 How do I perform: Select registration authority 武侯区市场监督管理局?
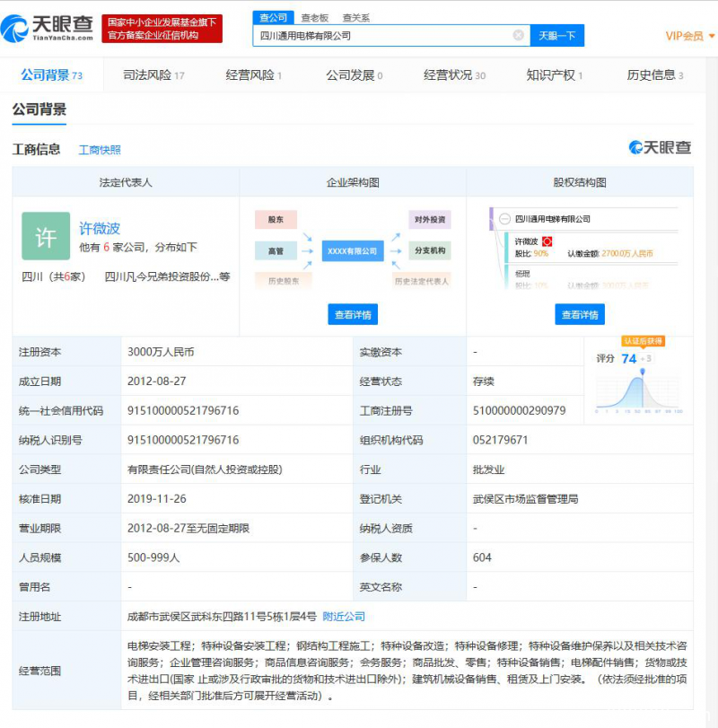pyautogui.click(x=525, y=498)
